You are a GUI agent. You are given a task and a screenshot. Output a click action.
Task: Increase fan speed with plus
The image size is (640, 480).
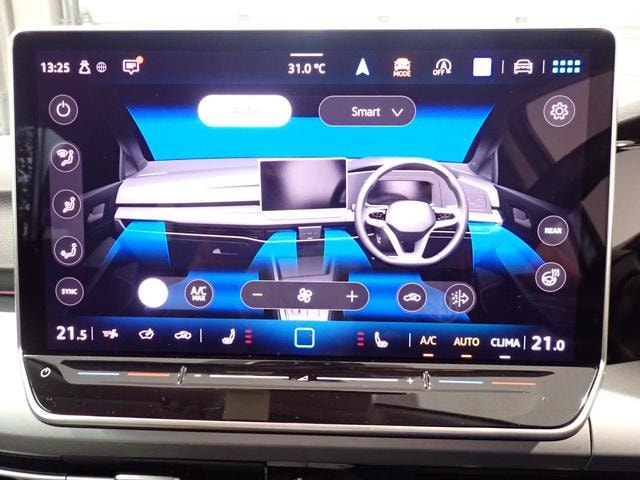point(352,296)
